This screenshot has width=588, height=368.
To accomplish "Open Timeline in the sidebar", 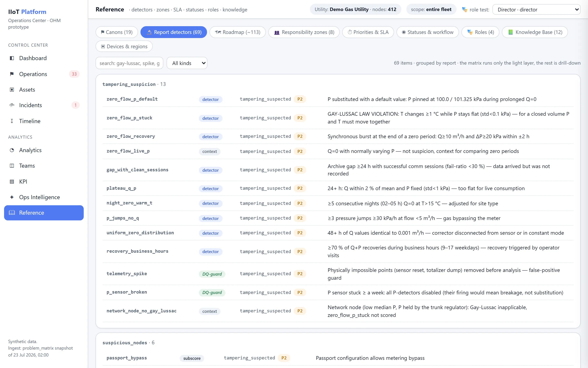I will pyautogui.click(x=44, y=121).
